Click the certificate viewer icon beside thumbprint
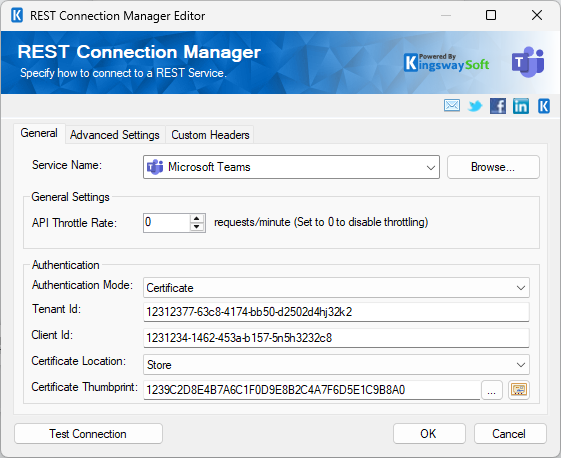The height and width of the screenshot is (458, 561). (519, 390)
